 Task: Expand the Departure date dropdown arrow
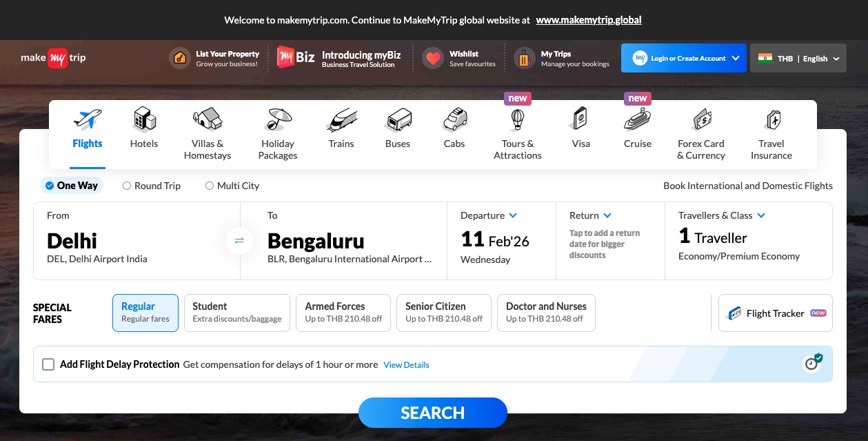tap(514, 215)
